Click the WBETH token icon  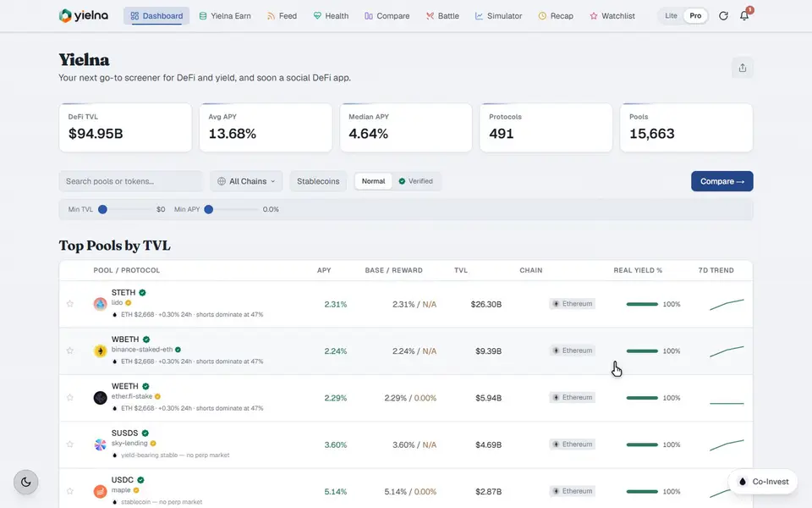coord(100,351)
